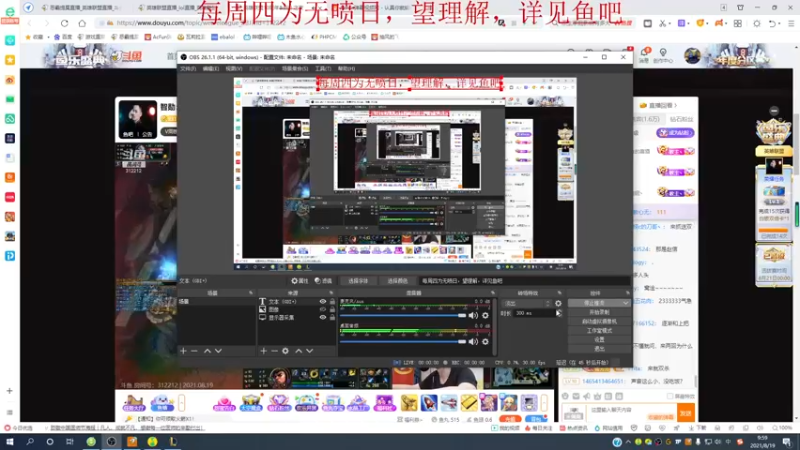Open Windows notification center

click(787, 442)
